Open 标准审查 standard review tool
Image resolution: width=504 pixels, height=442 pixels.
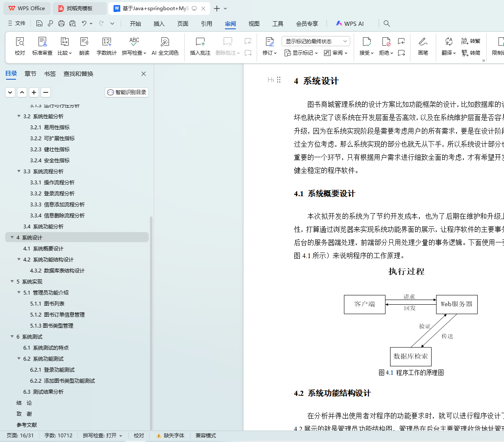click(x=42, y=46)
